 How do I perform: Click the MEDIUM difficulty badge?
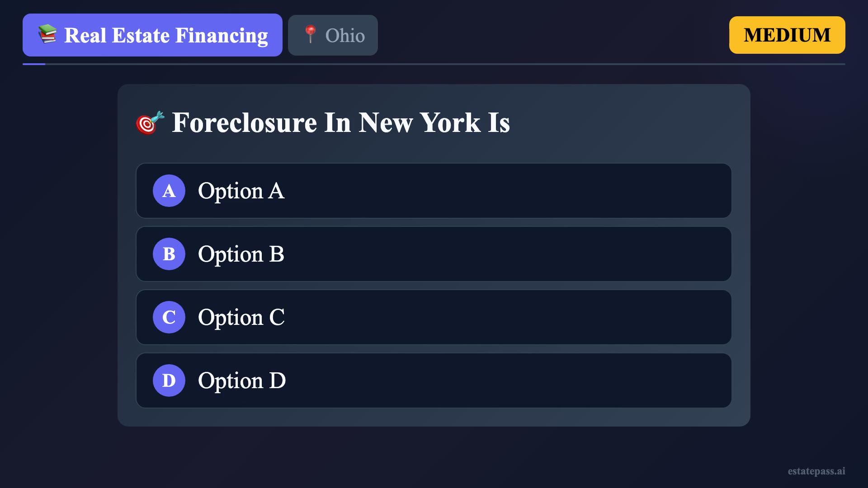pyautogui.click(x=787, y=35)
